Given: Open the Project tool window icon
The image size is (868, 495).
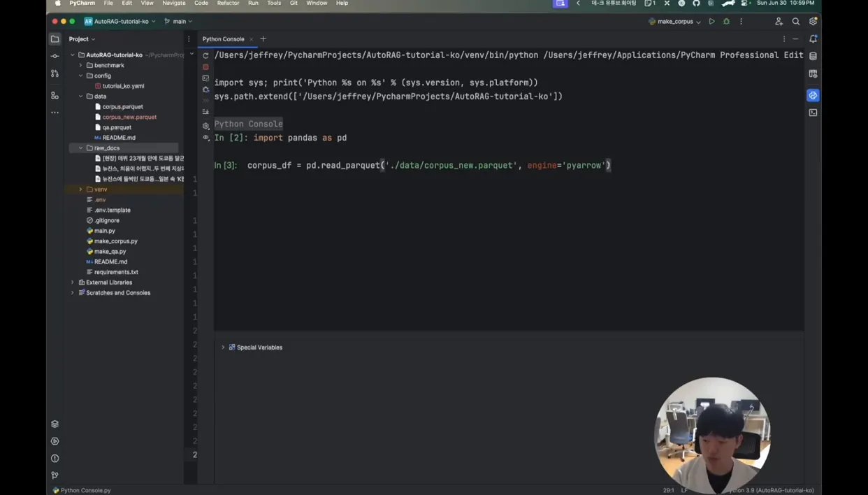Looking at the screenshot, I should click(x=55, y=39).
